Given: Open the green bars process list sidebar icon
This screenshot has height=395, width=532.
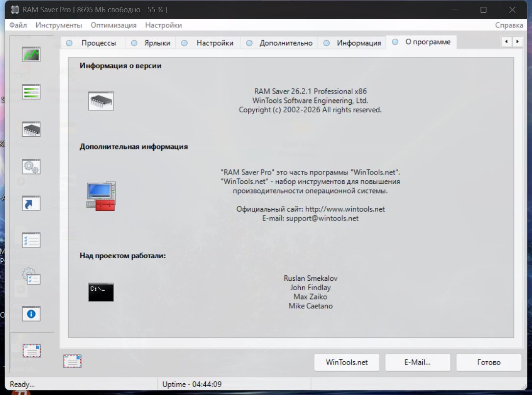Looking at the screenshot, I should 31,92.
